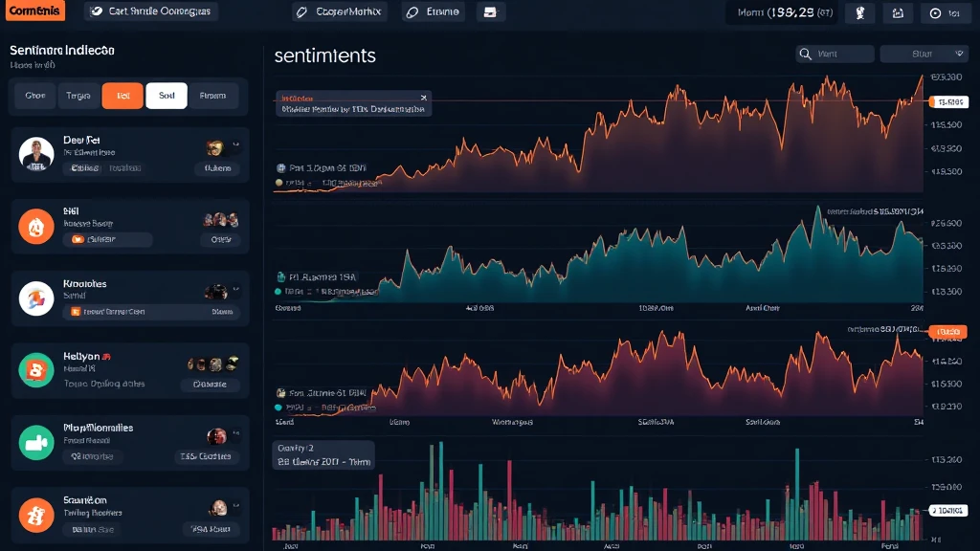Expand the chevron on the first sidebar card
The width and height of the screenshot is (980, 551).
tap(236, 146)
